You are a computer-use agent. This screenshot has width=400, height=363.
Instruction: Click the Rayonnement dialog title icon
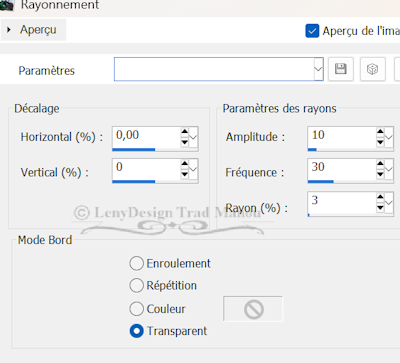click(7, 5)
